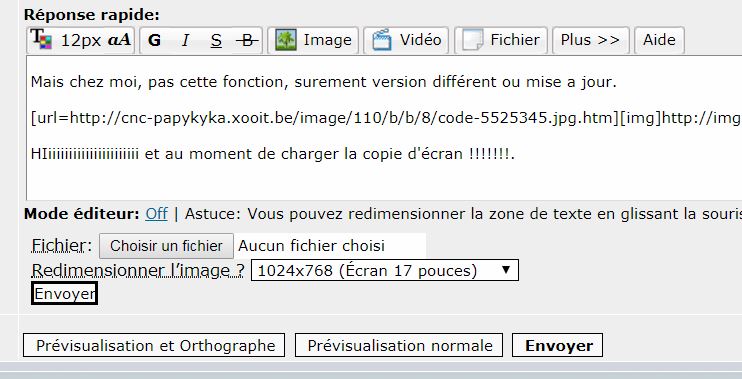Click inside the reply text area
Screen dimensions: 742x379
tap(384, 128)
